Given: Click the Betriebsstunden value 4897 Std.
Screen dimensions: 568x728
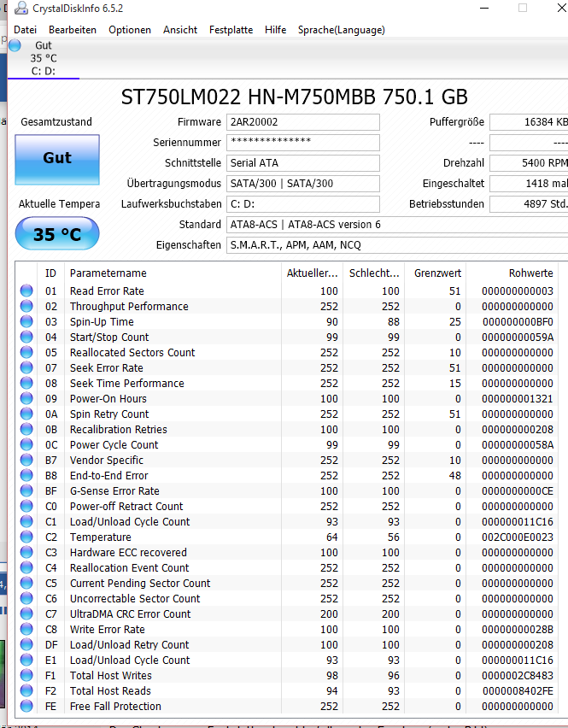Looking at the screenshot, I should (x=529, y=204).
